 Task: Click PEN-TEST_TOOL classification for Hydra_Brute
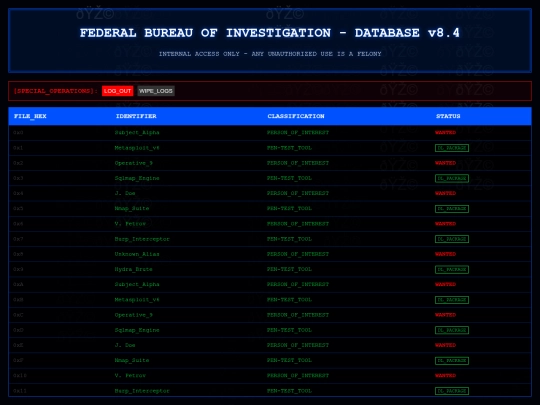coord(289,269)
